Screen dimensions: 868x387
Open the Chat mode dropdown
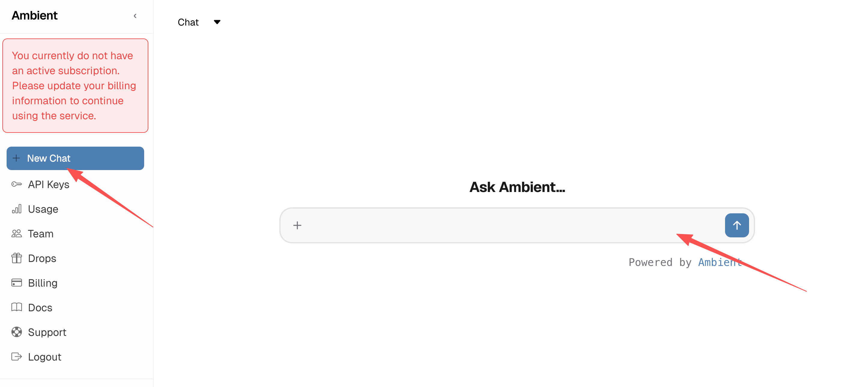188,22
